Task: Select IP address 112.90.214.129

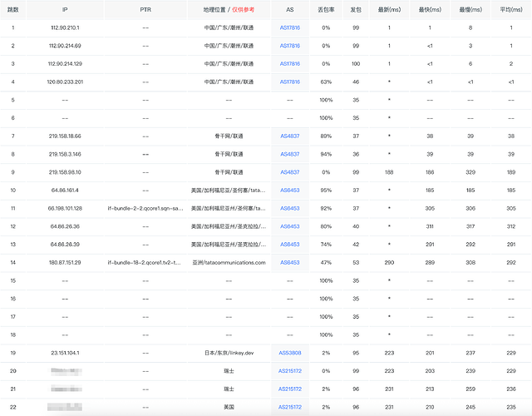Action: pos(65,64)
